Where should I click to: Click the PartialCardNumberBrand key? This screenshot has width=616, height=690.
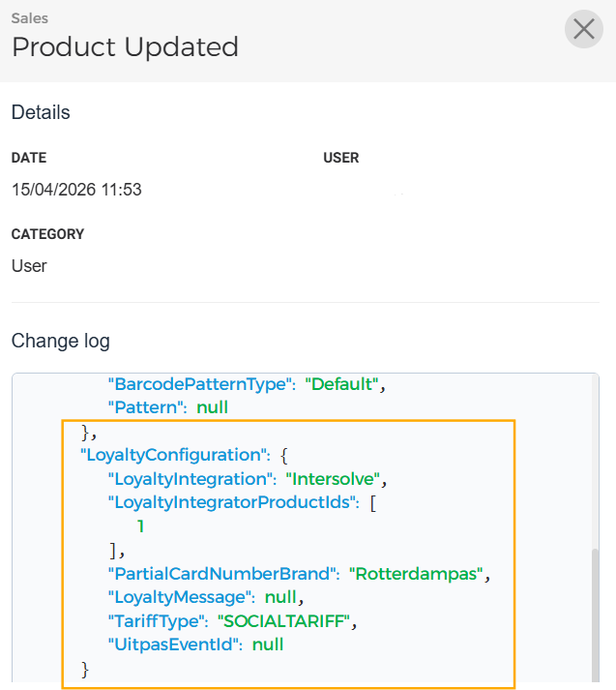click(221, 574)
